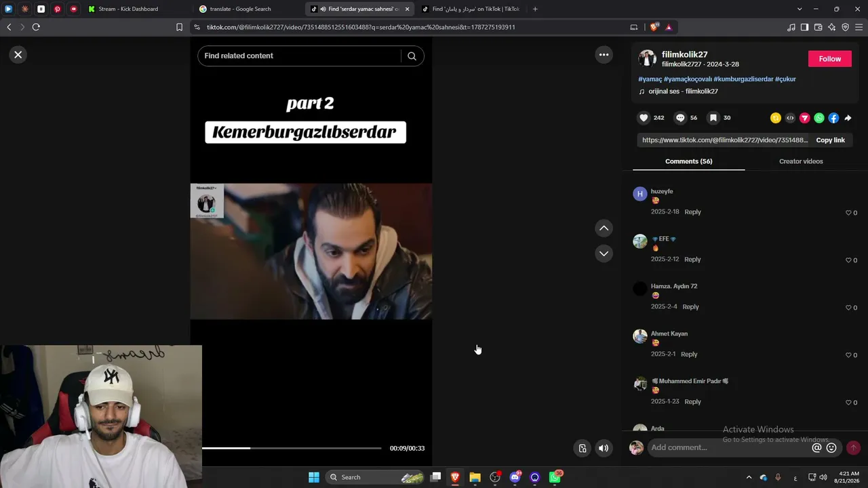Open the #kumburgazliserdar hashtag
This screenshot has width=868, height=488.
click(x=743, y=79)
